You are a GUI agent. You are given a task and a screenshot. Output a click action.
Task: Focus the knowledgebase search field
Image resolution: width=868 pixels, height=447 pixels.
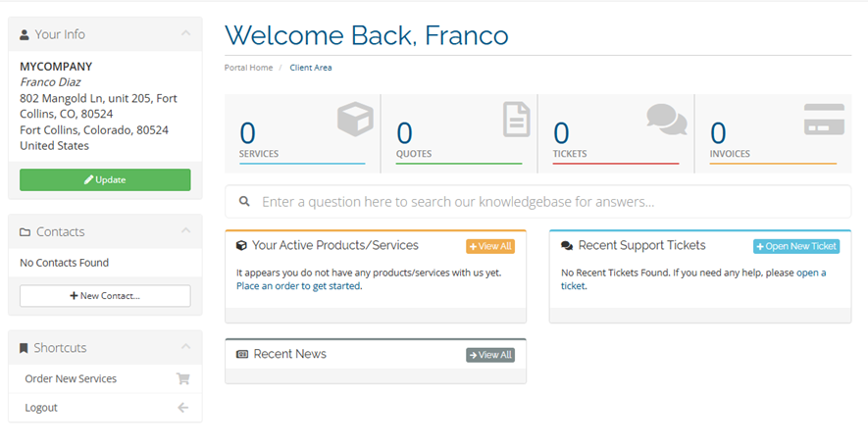point(549,202)
